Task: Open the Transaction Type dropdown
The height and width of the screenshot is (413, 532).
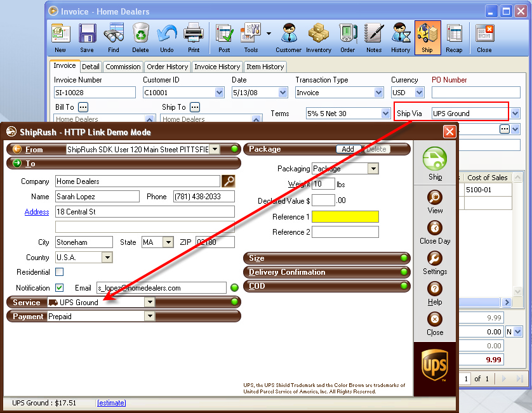Action: click(x=378, y=92)
